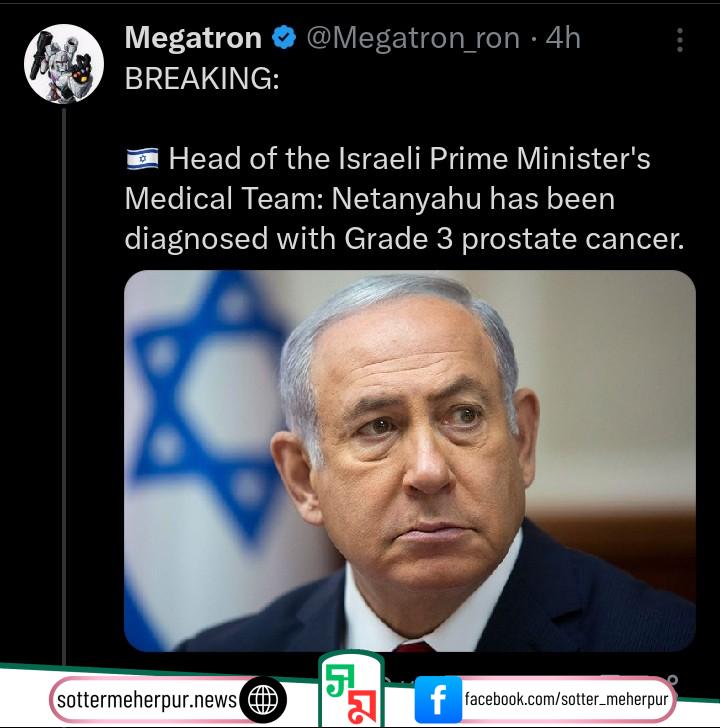
Task: Click the red tie in photo
Action: 413,646
